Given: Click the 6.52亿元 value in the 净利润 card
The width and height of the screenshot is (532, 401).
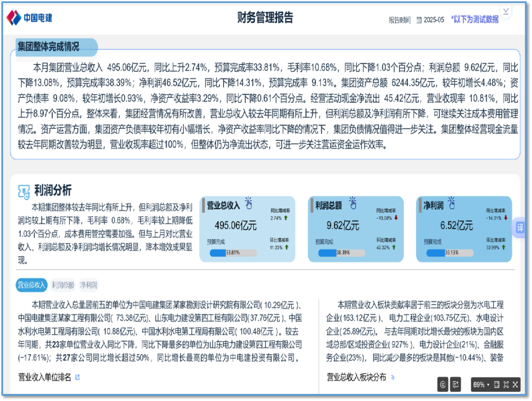Looking at the screenshot, I should coord(456,225).
